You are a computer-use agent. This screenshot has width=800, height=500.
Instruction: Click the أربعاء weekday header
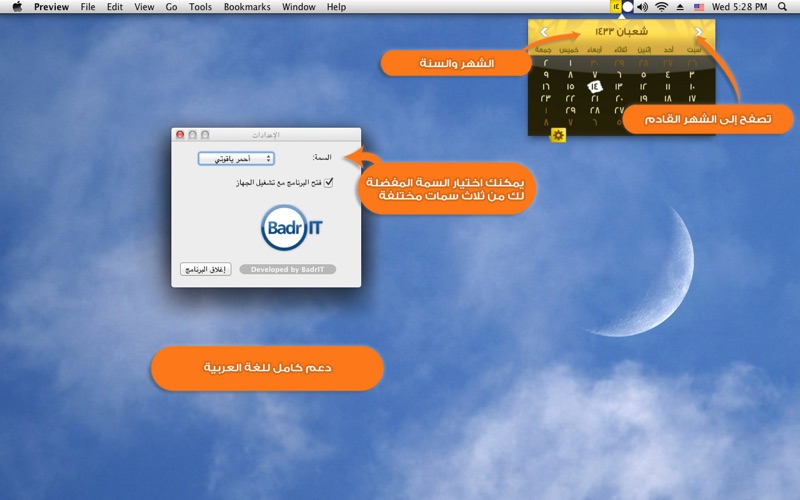(594, 49)
